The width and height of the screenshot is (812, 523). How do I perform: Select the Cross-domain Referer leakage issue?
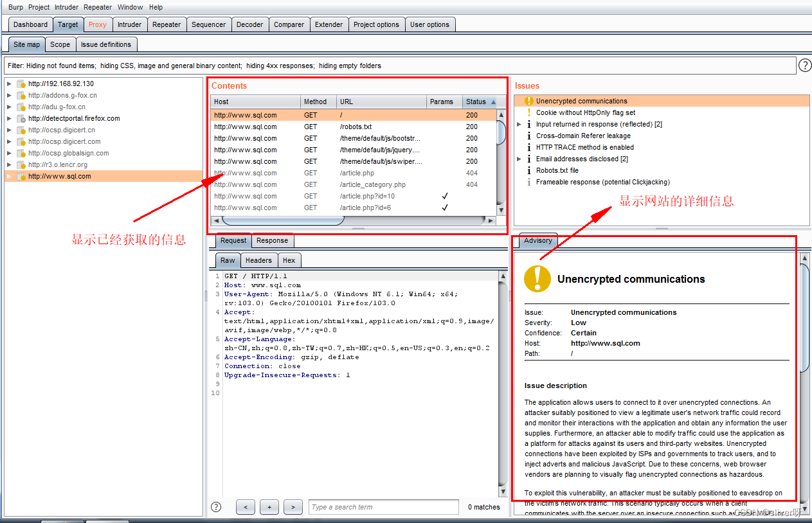click(x=662, y=136)
